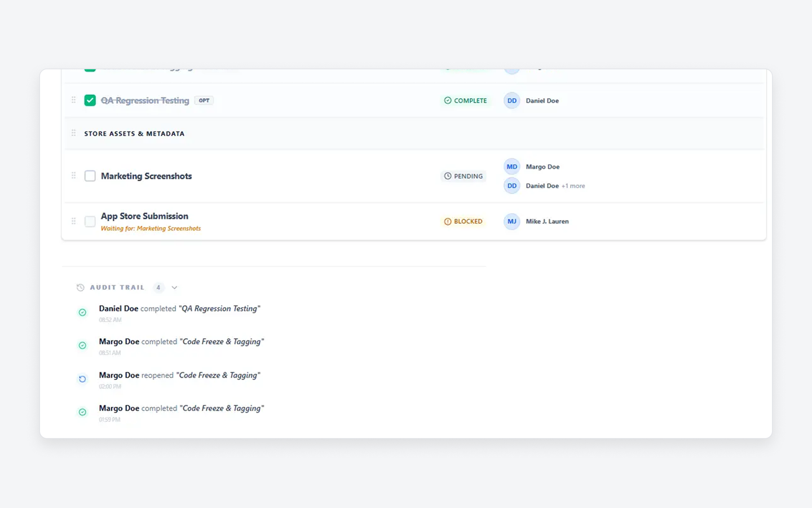Uncheck the QA Regression Testing checkbox

click(x=90, y=100)
